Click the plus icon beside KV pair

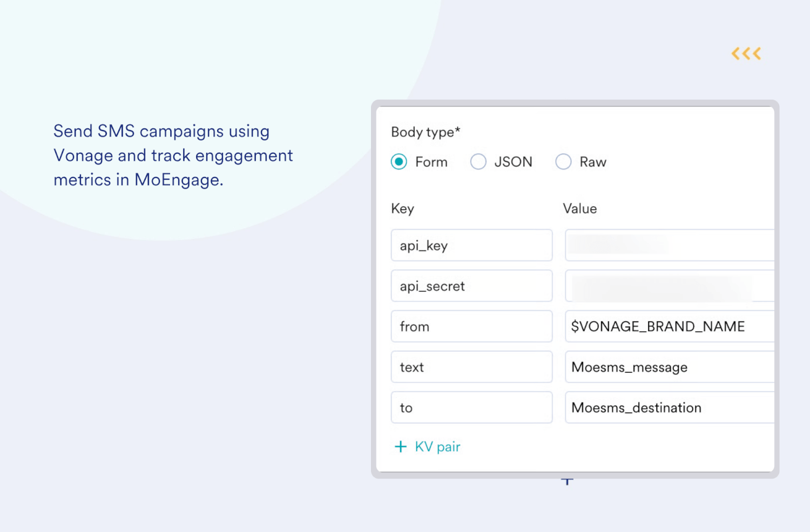pyautogui.click(x=401, y=447)
